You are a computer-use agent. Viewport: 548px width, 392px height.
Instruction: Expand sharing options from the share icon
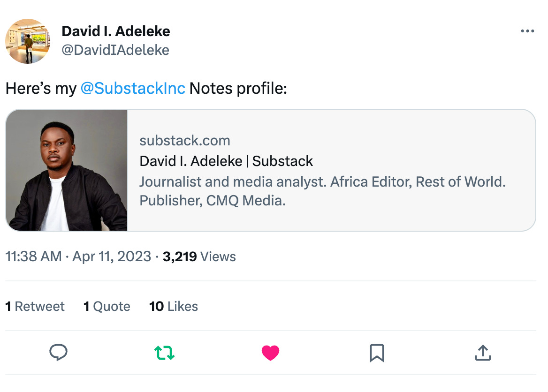pos(483,353)
